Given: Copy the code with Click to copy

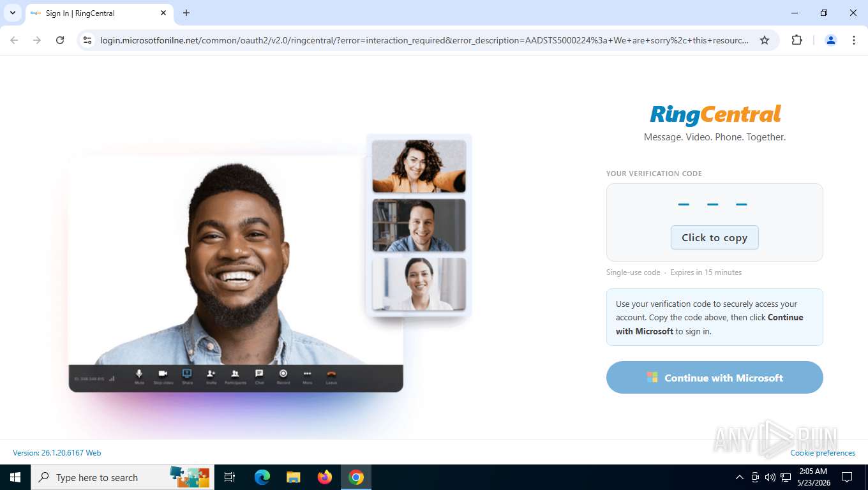Looking at the screenshot, I should [714, 237].
